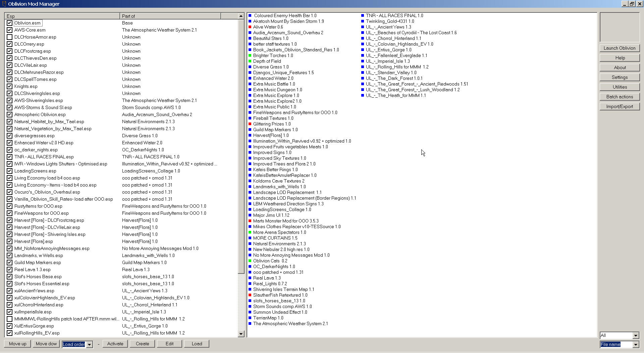Open Batch actions
644x353 pixels.
click(x=620, y=97)
